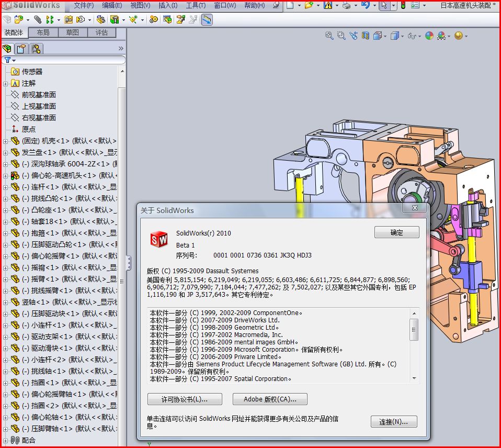Expand the 配合 mates folder
Screen dimensions: 501x448
(x=5, y=441)
